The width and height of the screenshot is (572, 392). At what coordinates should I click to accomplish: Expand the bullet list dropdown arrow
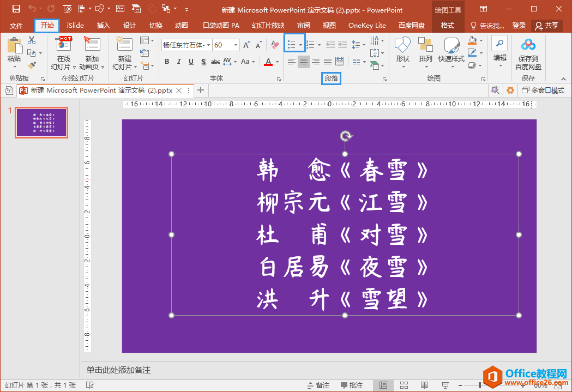point(300,45)
